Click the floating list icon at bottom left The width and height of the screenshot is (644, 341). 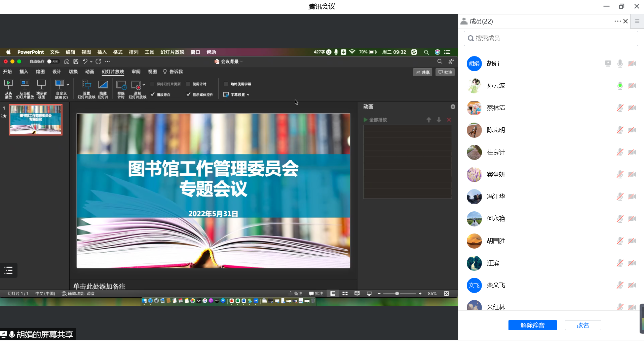pos(9,270)
